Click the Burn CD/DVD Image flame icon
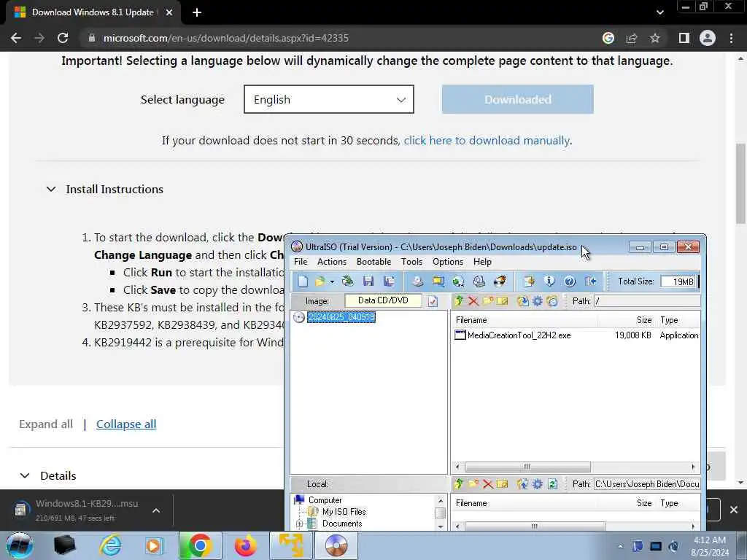The height and width of the screenshot is (560, 747). click(500, 281)
